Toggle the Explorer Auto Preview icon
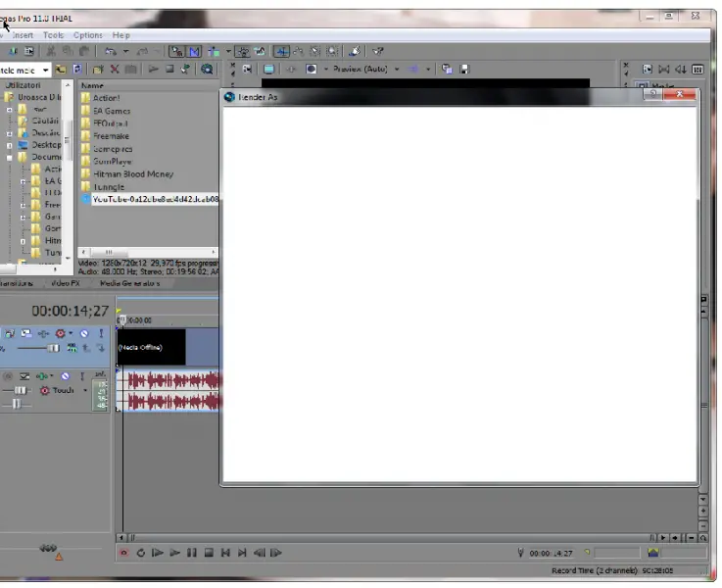 (185, 69)
